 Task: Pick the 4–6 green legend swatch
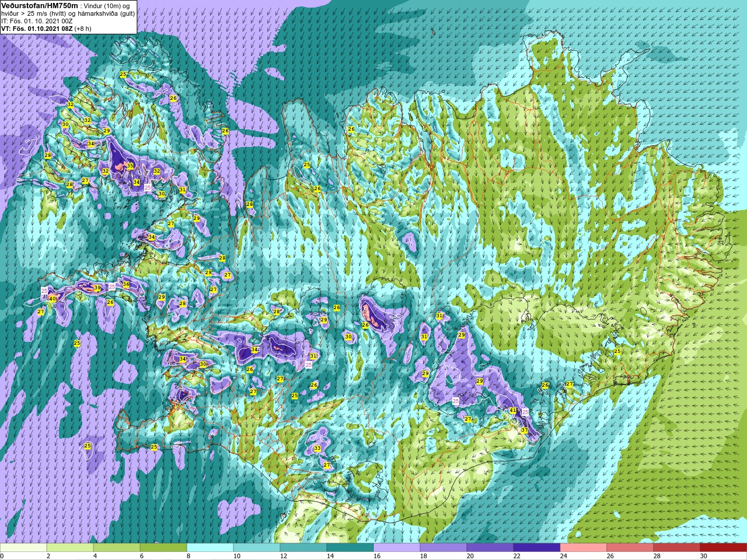[x=117, y=548]
